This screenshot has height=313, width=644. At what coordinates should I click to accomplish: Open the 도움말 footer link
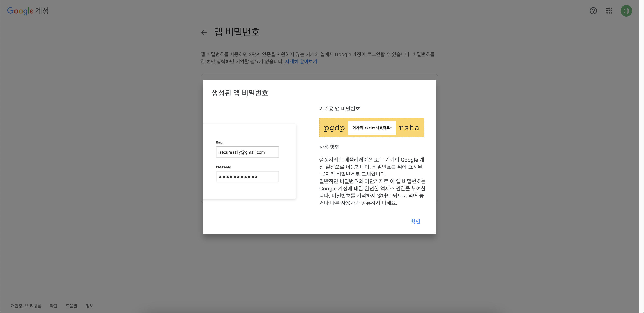(72, 305)
